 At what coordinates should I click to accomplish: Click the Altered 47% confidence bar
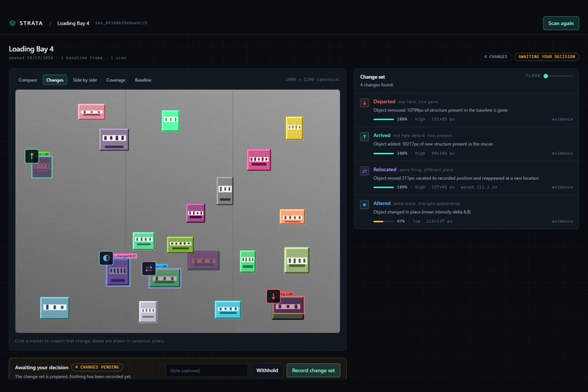click(x=384, y=222)
